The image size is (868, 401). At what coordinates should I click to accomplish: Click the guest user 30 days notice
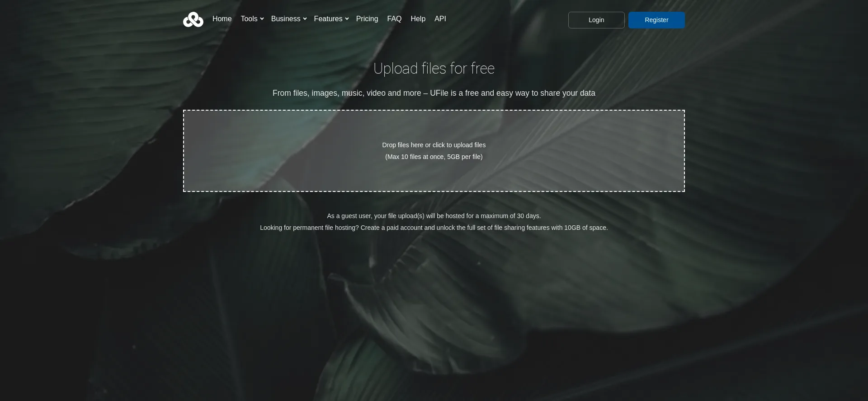434,216
